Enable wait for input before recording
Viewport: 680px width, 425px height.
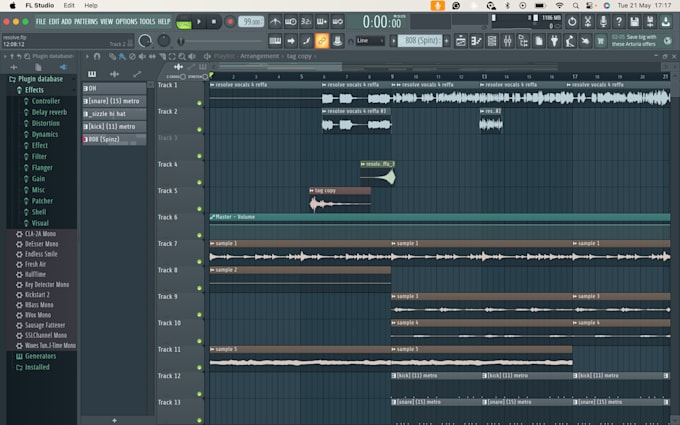coord(291,21)
